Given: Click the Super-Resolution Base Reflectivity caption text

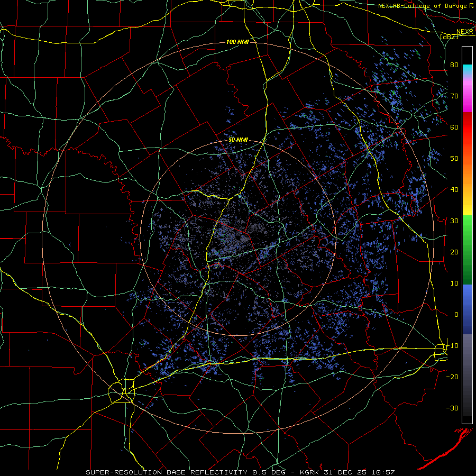Looking at the screenshot, I should 240,472.
